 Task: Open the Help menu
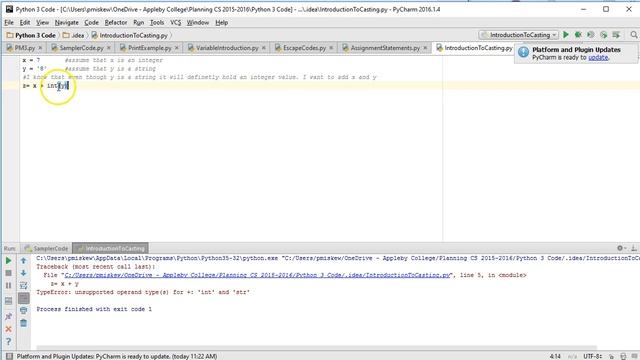(222, 22)
